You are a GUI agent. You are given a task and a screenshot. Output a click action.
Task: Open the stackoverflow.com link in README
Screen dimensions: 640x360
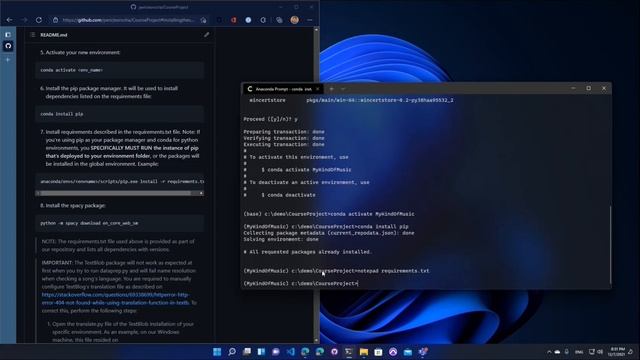pyautogui.click(x=116, y=299)
